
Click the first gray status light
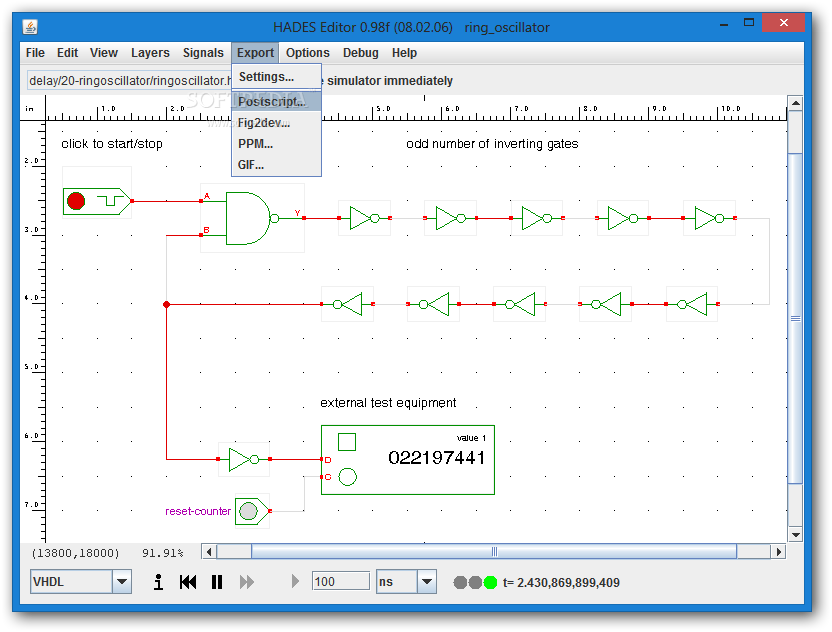tap(460, 583)
